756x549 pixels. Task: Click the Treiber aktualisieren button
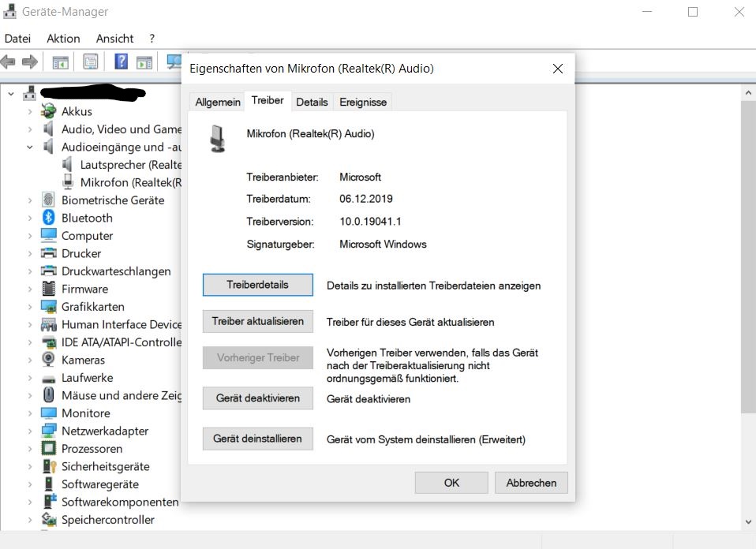coord(257,322)
